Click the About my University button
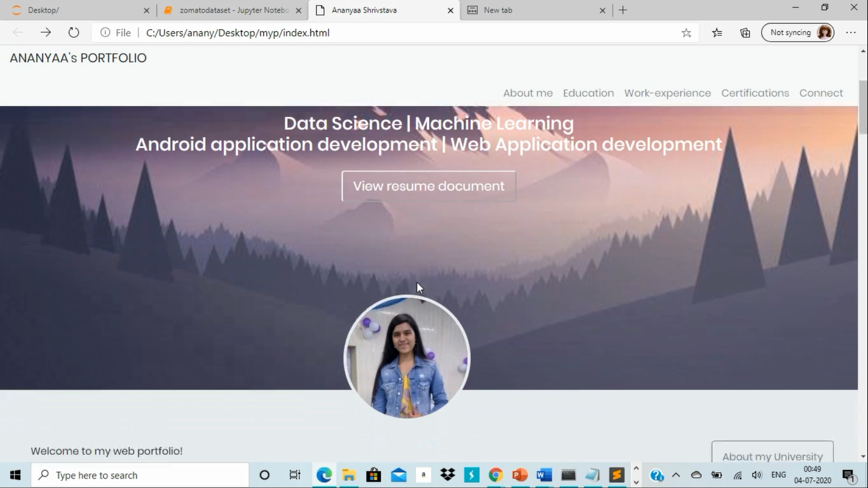868x488 pixels. coord(773,452)
